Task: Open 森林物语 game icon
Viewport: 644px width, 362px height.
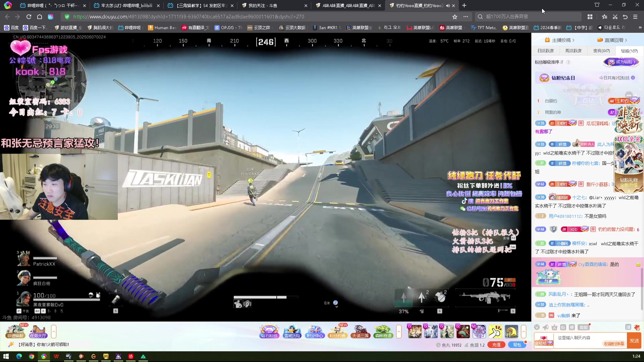Action: [x=383, y=331]
